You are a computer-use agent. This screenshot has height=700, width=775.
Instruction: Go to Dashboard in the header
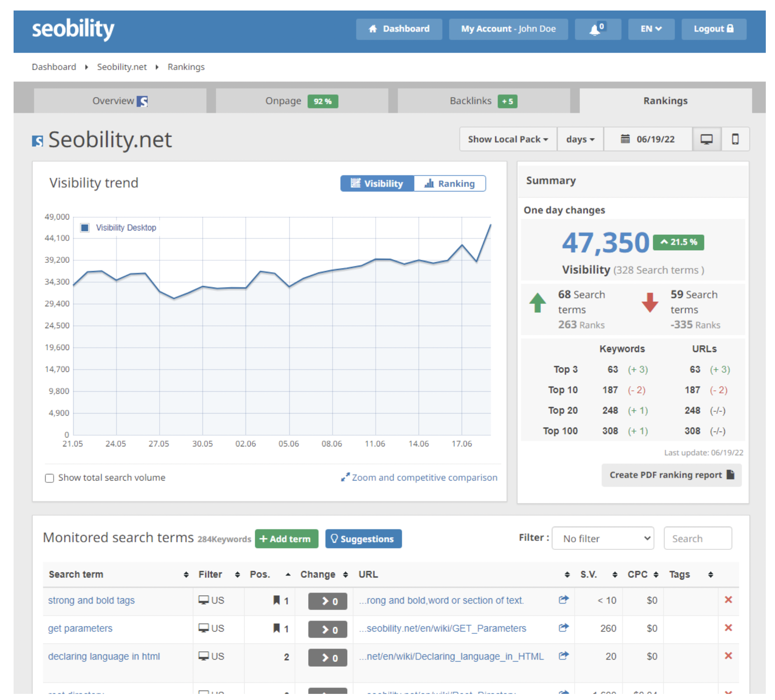click(399, 29)
